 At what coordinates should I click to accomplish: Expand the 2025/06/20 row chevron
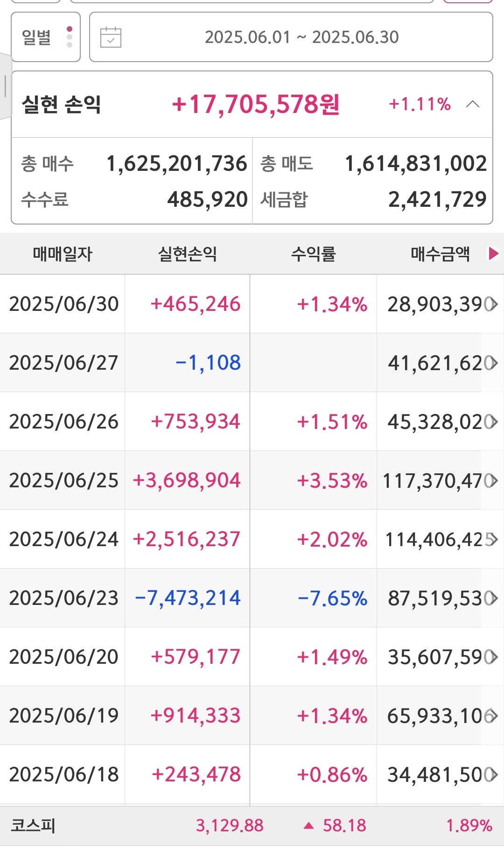493,657
